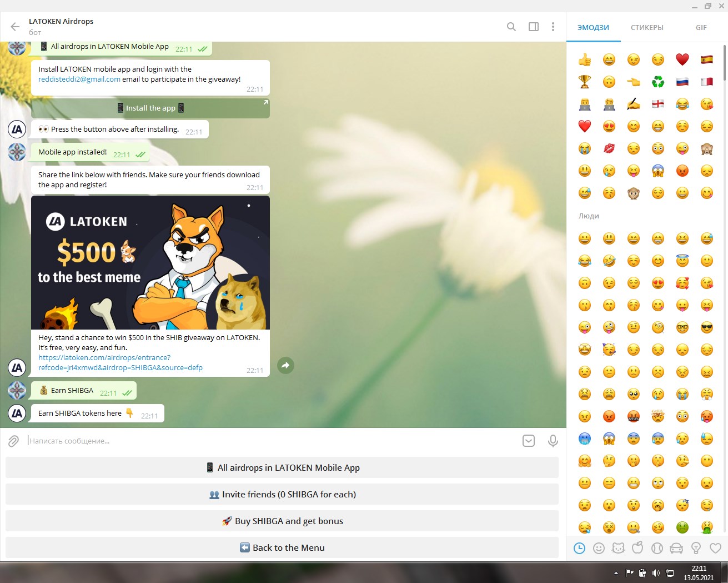This screenshot has width=728, height=583.
Task: Click the Invite friends bot button
Action: 282,494
